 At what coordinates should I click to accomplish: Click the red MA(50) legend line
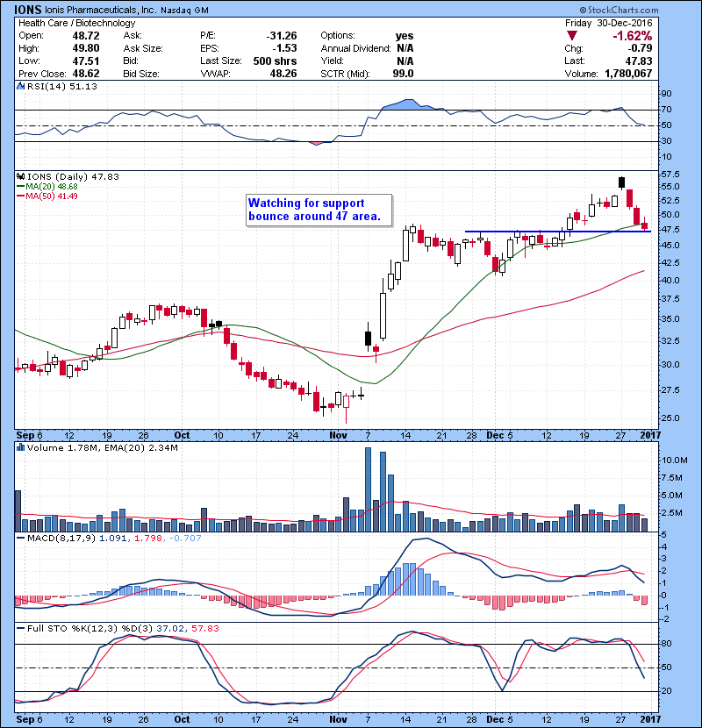click(20, 196)
